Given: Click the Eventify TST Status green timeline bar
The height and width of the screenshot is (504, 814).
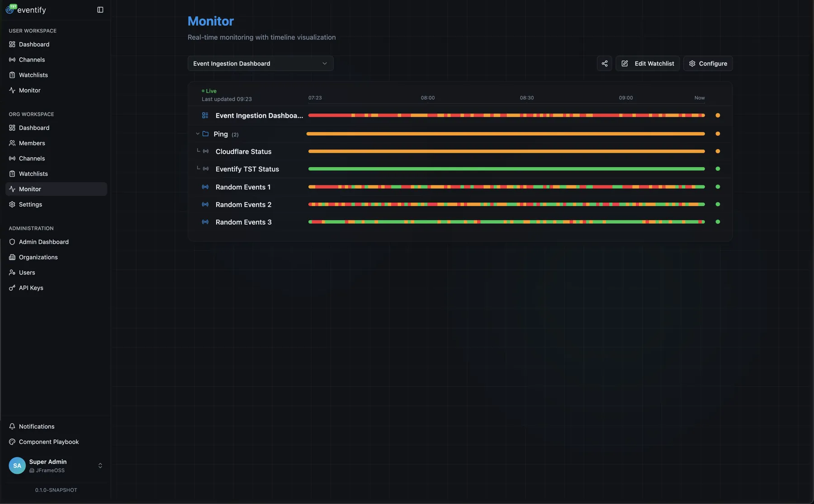Looking at the screenshot, I should click(506, 169).
